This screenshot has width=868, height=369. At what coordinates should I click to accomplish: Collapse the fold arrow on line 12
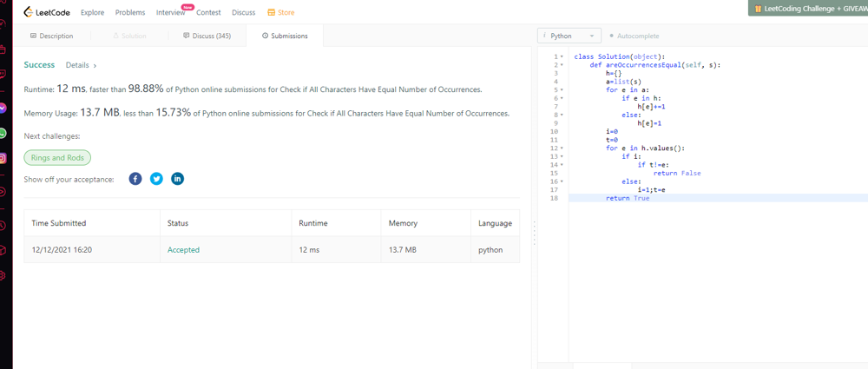coord(562,148)
